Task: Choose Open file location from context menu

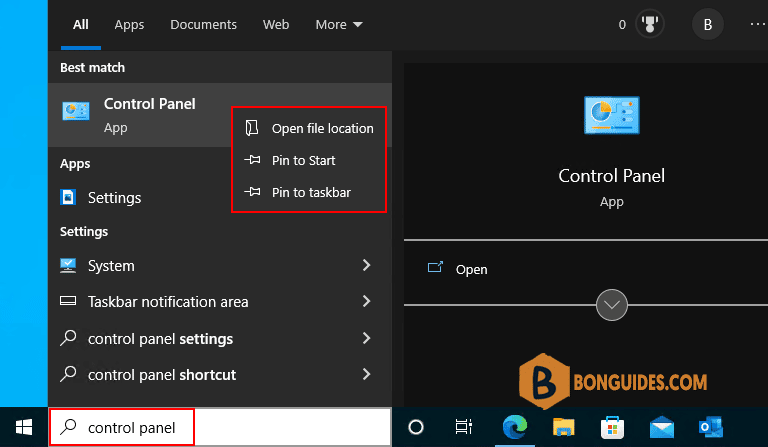Action: [x=309, y=128]
